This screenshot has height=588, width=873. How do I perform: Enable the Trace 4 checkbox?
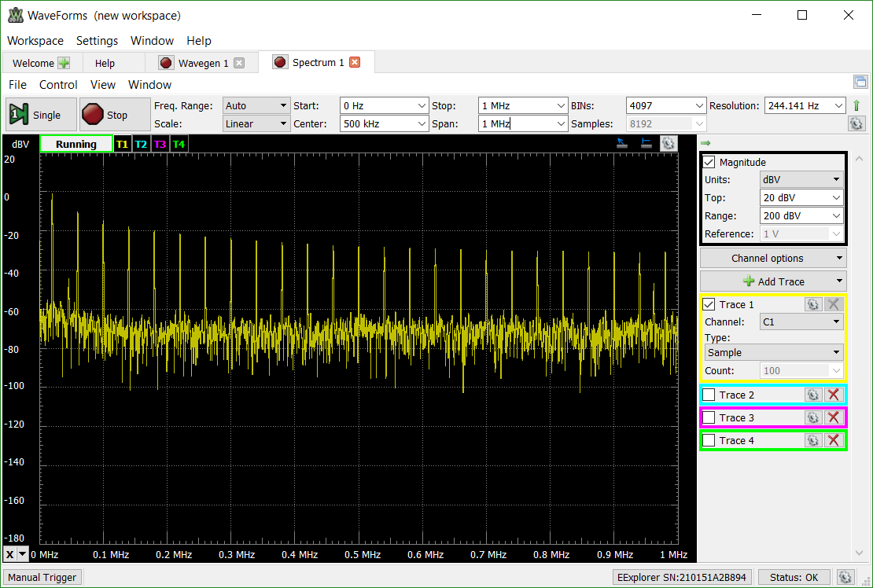[709, 440]
